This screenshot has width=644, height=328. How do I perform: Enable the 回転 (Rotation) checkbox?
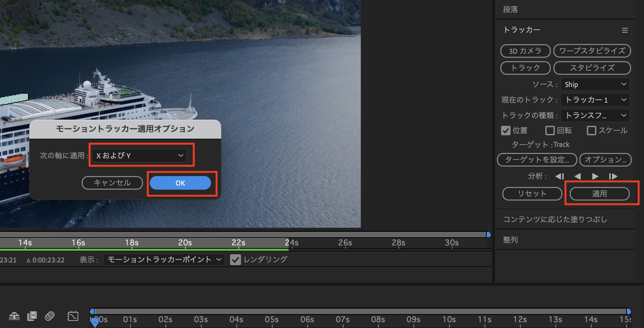coord(550,131)
